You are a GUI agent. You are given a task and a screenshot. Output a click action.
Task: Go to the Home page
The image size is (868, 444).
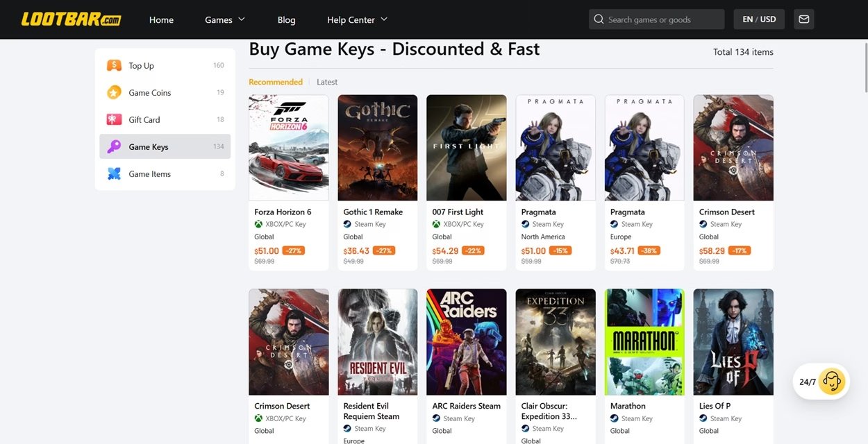(x=161, y=19)
